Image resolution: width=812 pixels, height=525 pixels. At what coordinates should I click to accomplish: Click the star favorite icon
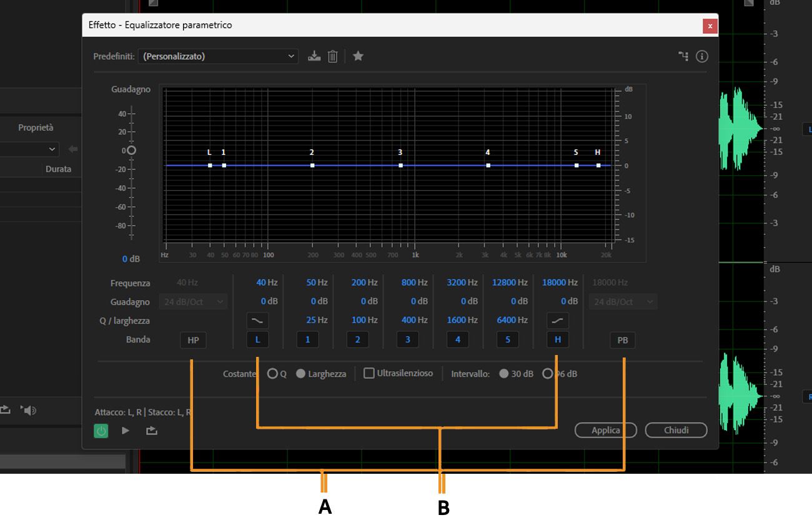click(358, 56)
